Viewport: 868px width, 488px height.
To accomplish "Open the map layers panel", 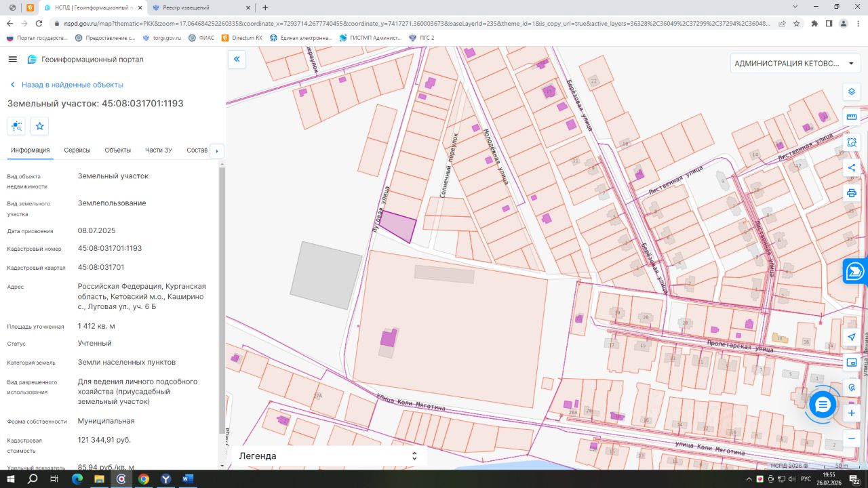I will (852, 91).
